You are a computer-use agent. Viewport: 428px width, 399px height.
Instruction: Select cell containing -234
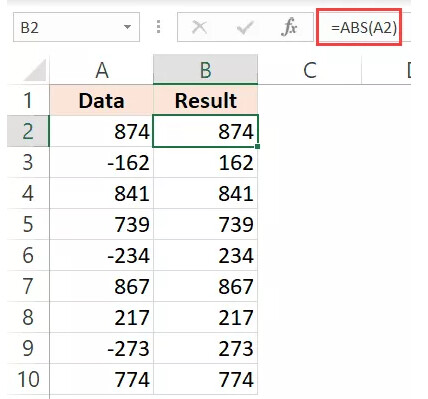[101, 255]
